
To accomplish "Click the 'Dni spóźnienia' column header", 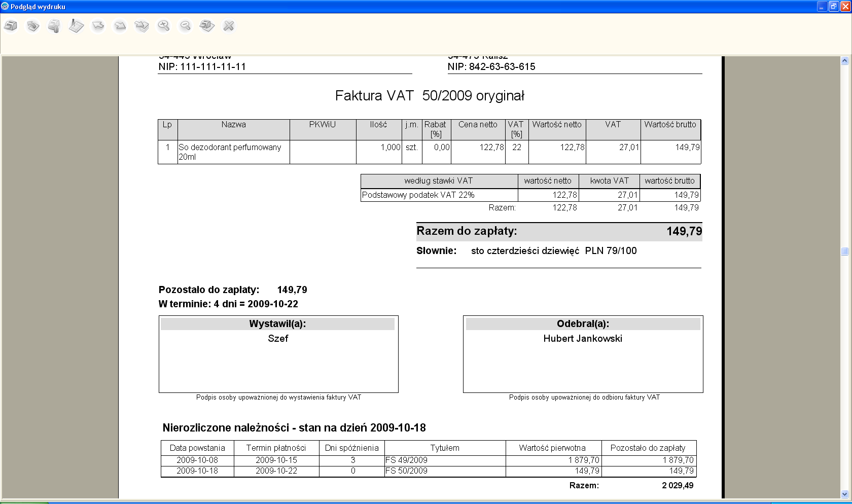I will coord(352,448).
